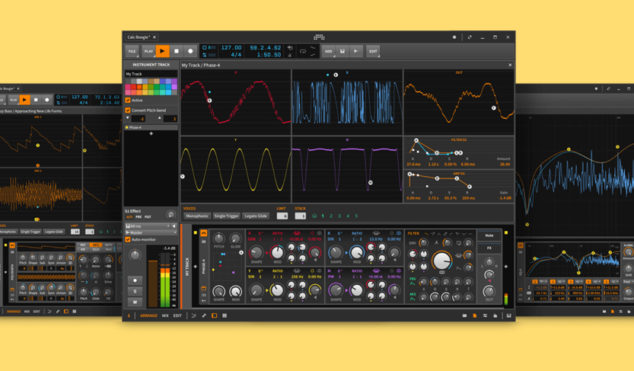Click the Bitwig logo in the title bar
The width and height of the screenshot is (634, 371).
319,37
